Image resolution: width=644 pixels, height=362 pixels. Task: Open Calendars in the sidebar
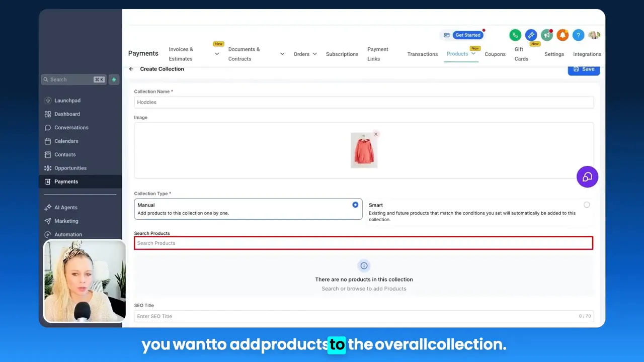pos(66,141)
